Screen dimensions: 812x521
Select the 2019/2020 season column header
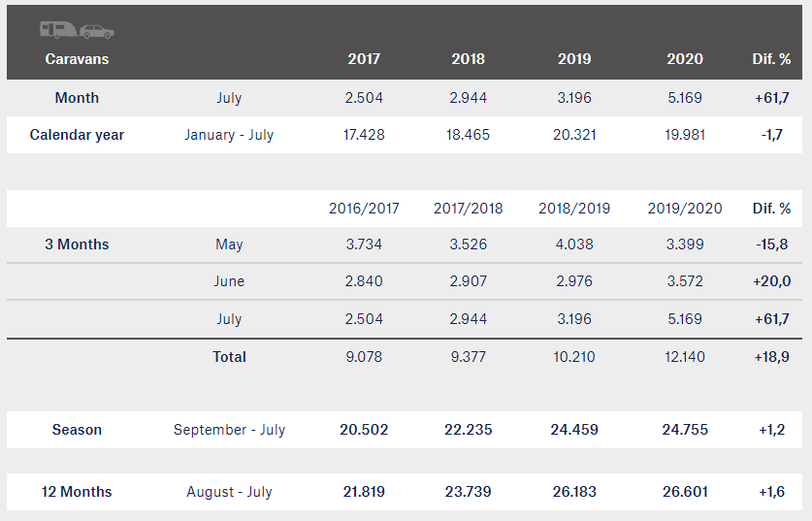point(685,209)
